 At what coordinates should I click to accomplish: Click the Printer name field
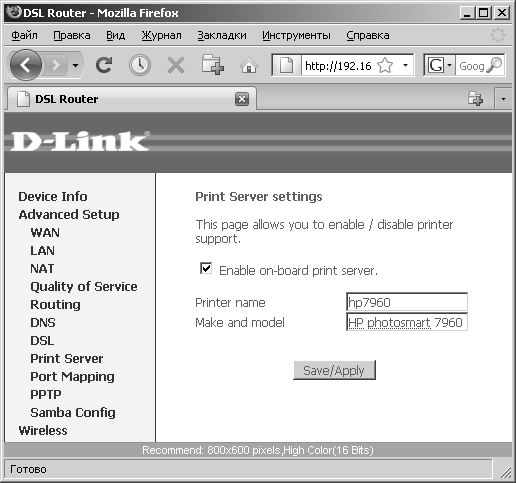407,302
